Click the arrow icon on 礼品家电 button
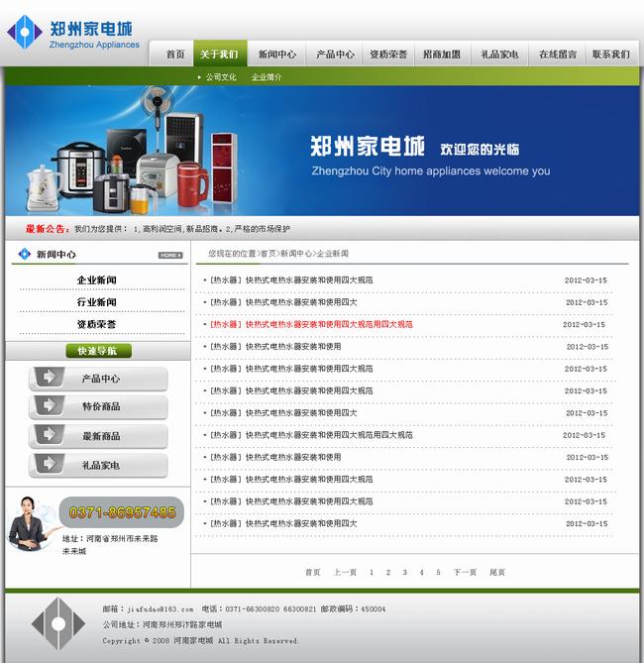The image size is (644, 663). click(49, 464)
